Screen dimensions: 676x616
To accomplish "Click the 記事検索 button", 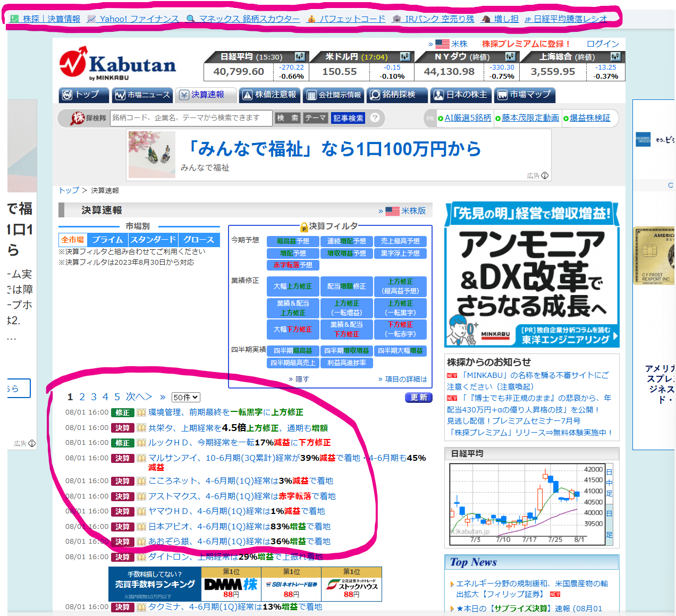I will tap(349, 118).
